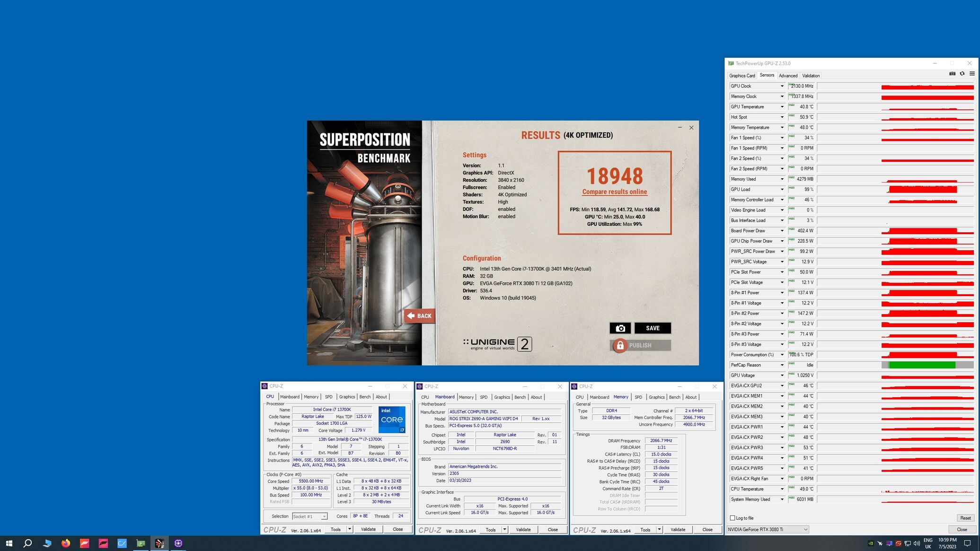Open Firefox from the taskbar
The image size is (980, 551).
tap(66, 543)
